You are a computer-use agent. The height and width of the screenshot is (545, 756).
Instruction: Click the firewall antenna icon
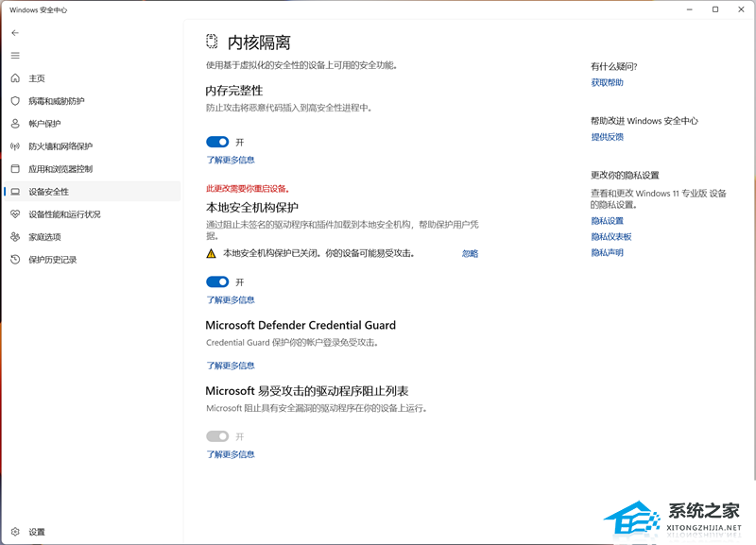[x=15, y=146]
